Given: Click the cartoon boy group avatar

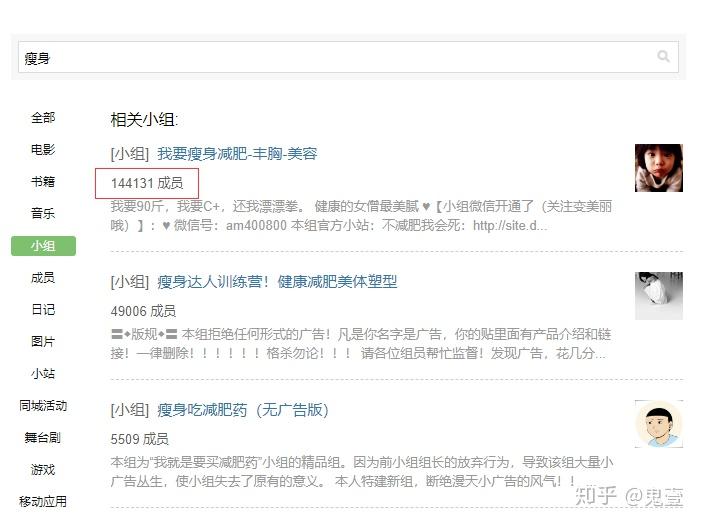Looking at the screenshot, I should (659, 424).
